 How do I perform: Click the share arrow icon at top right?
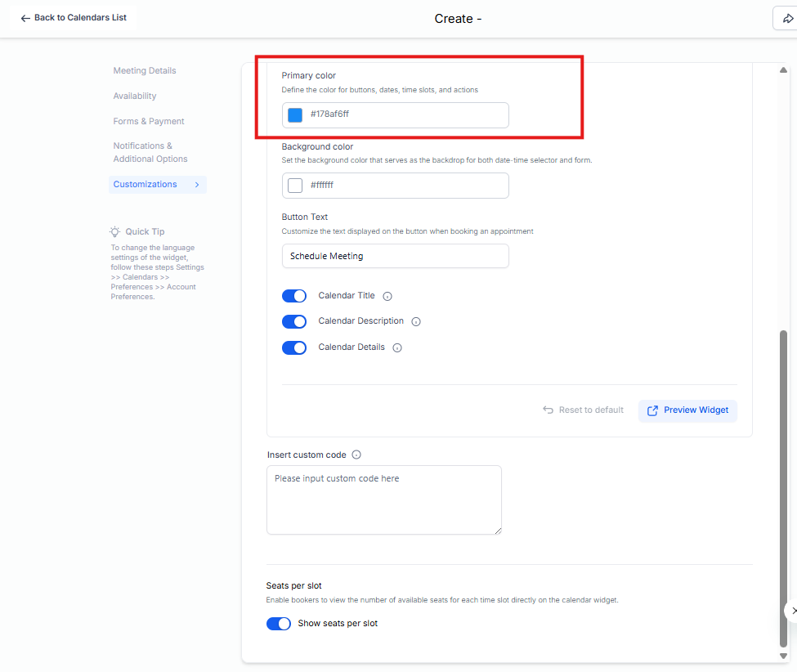point(787,19)
